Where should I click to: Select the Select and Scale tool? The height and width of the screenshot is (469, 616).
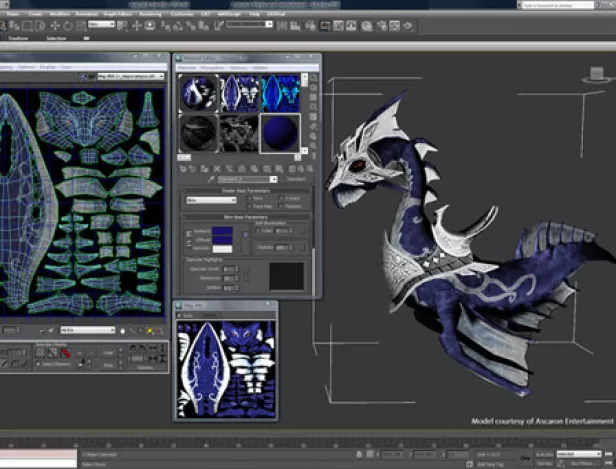[81, 26]
